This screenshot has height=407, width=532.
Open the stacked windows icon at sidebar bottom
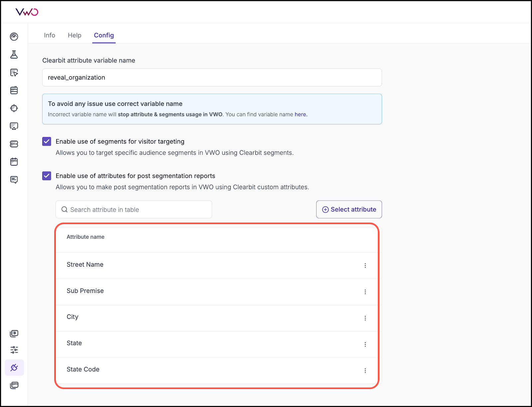14,385
